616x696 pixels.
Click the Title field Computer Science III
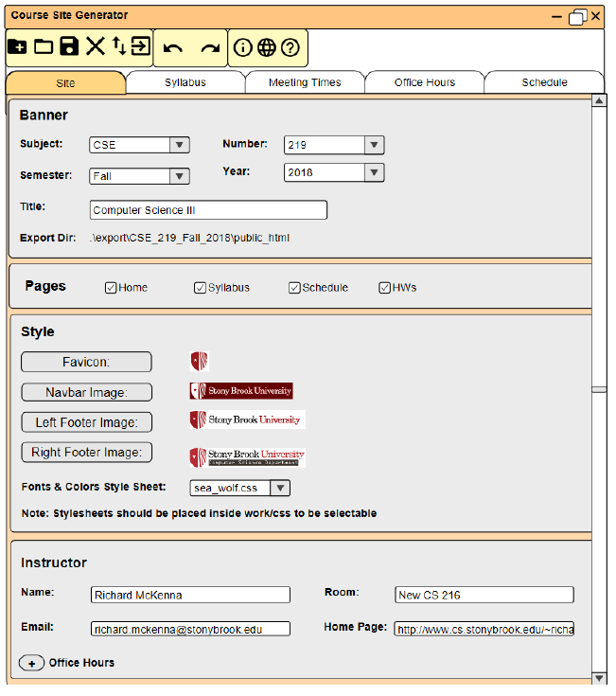coord(208,210)
